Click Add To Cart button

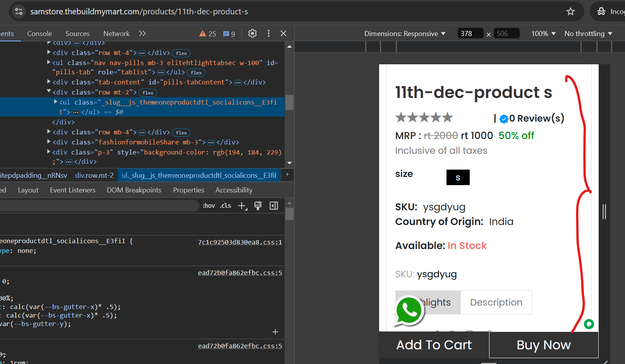click(x=434, y=345)
